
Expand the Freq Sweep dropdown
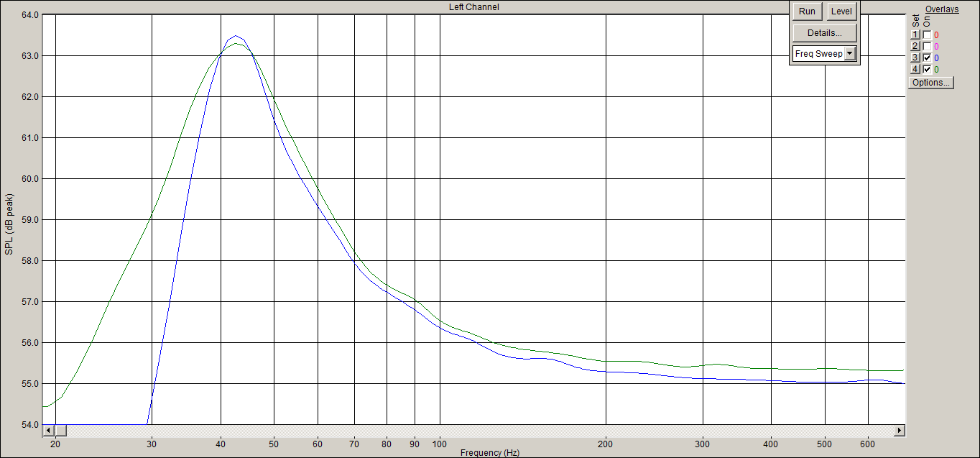[x=850, y=54]
